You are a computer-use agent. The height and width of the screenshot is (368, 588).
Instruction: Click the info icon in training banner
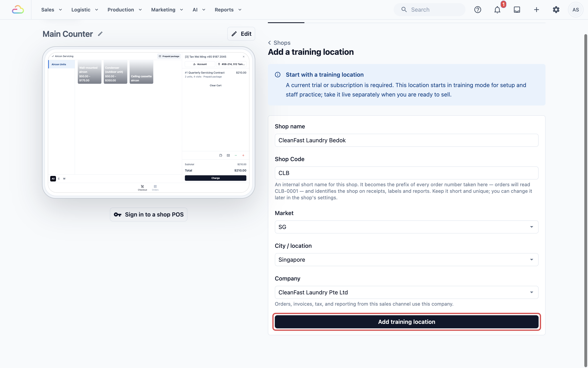(x=277, y=75)
